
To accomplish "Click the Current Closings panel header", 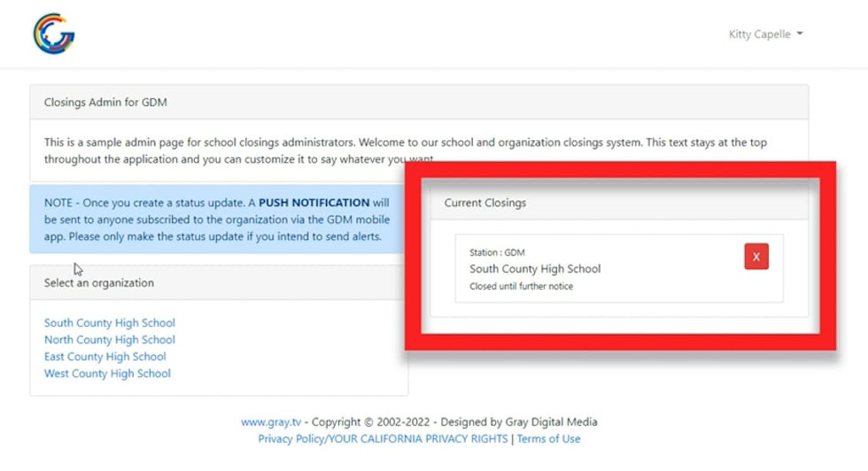I will click(x=485, y=203).
